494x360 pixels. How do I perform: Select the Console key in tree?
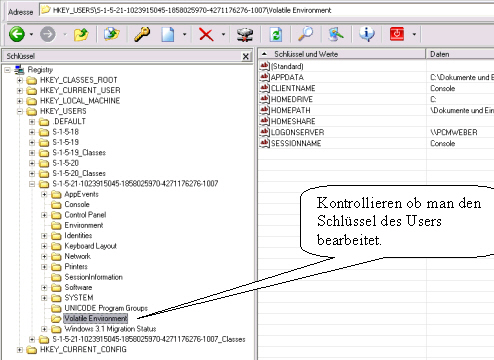tap(77, 204)
